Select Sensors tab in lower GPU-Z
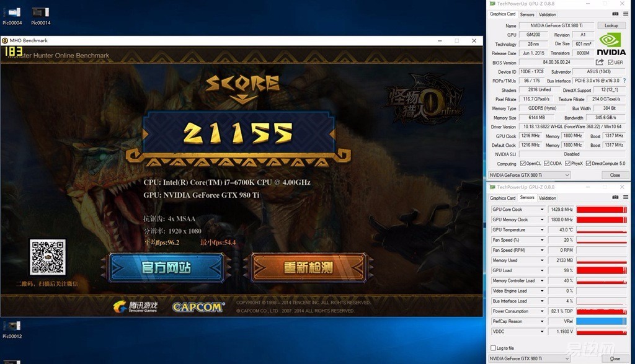 pos(527,197)
